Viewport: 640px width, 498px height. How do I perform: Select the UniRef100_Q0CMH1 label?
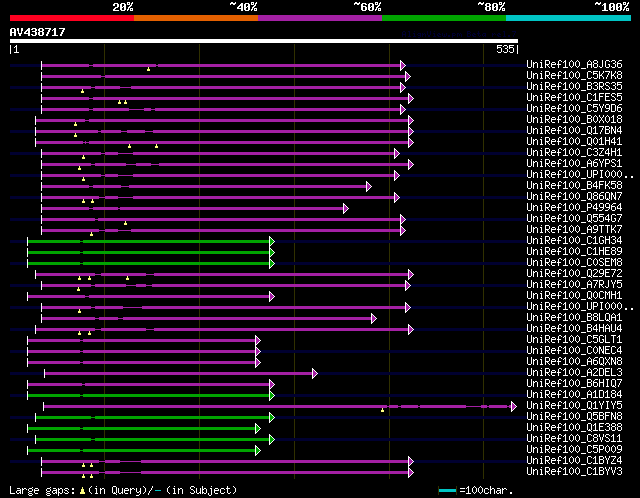tap(574, 296)
